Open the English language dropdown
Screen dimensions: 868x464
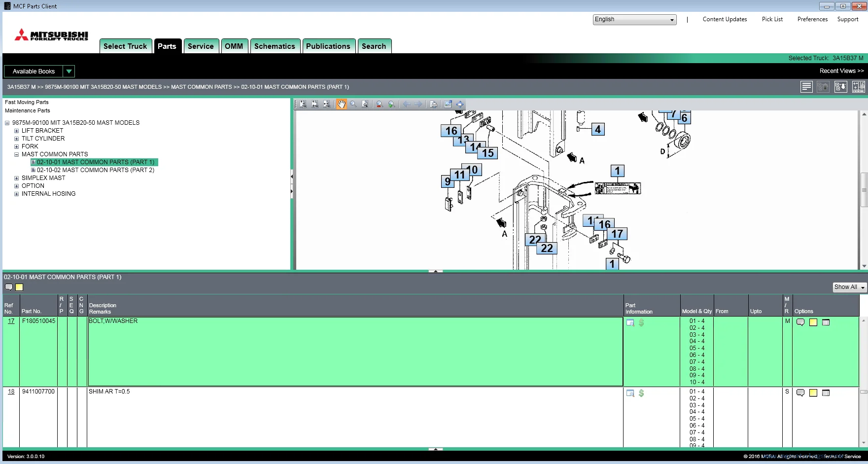(634, 20)
